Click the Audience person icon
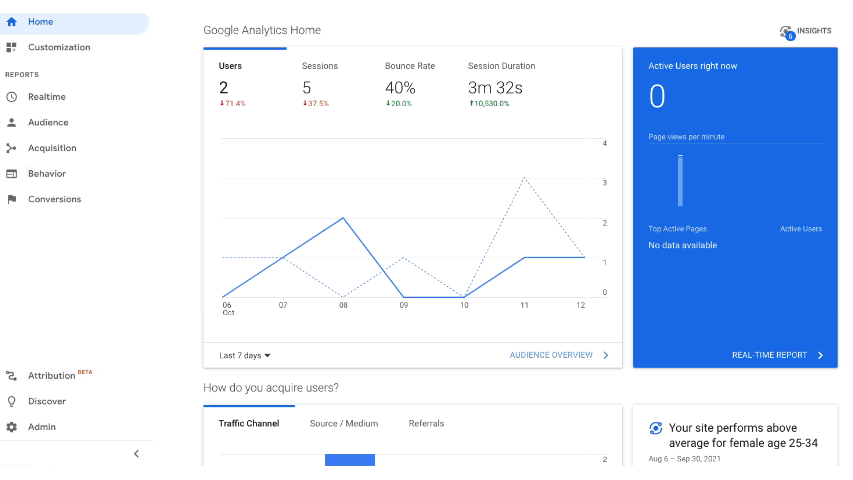The image size is (853, 480). (11, 122)
